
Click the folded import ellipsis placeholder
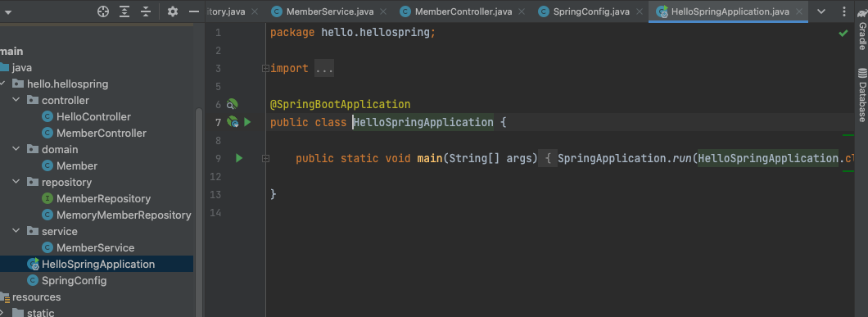tap(324, 69)
